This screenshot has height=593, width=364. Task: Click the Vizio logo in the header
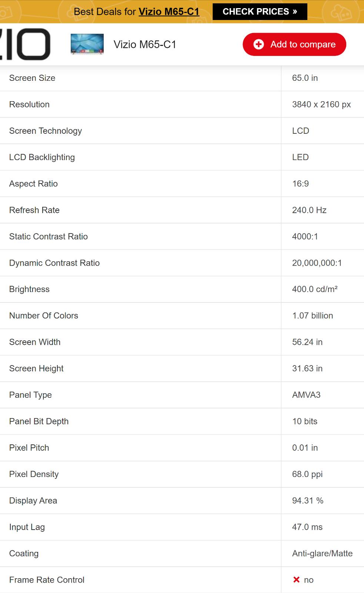(25, 44)
